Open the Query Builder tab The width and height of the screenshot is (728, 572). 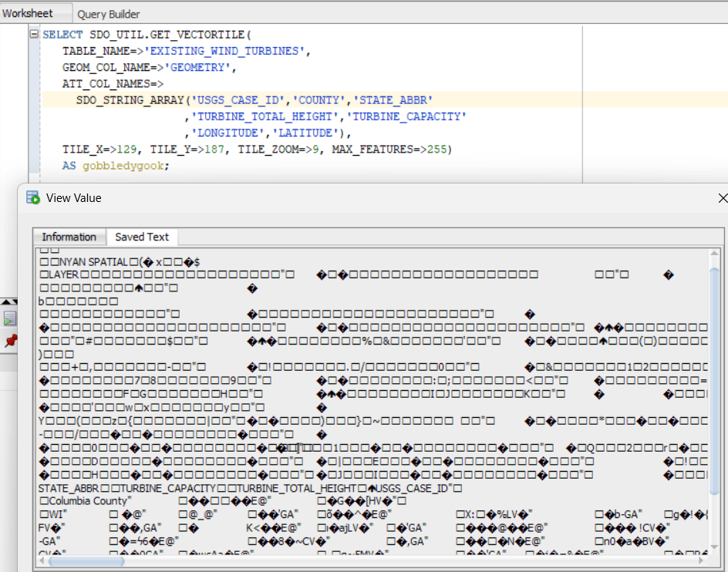[108, 15]
